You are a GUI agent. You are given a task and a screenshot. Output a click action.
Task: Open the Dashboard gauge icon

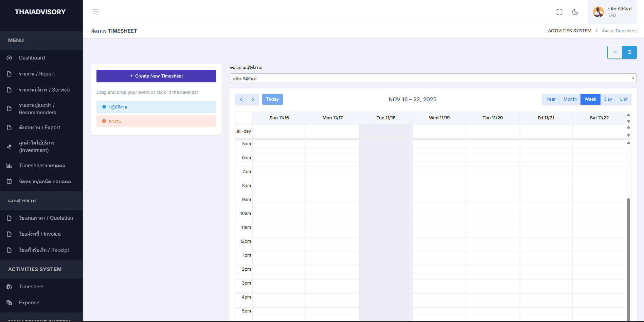coord(9,58)
